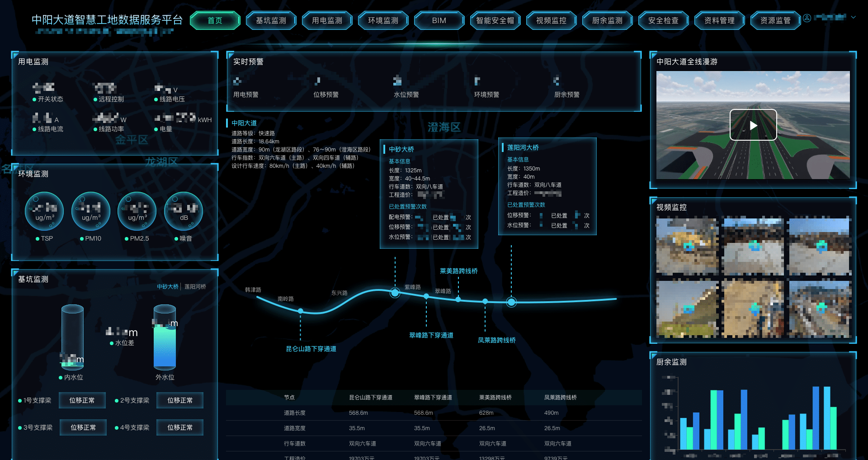This screenshot has height=460, width=868.
Task: Open the bottom-left video monitoring thumbnail
Action: coord(688,309)
